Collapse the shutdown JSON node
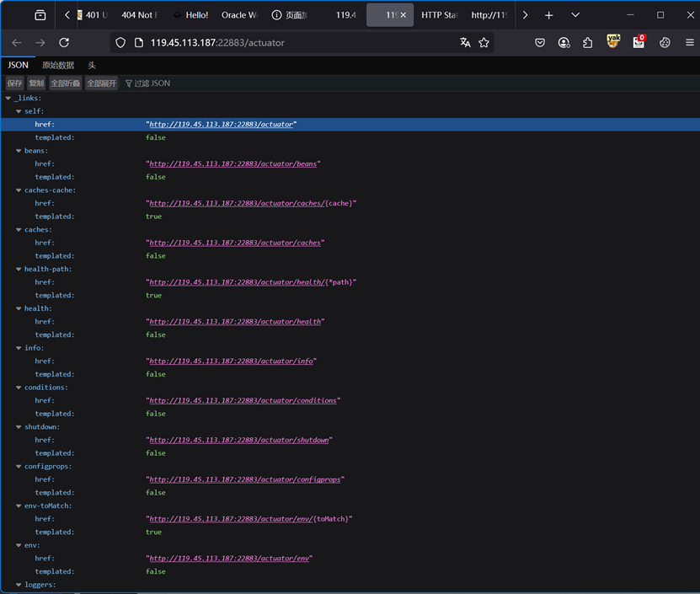This screenshot has width=700, height=594. (19, 427)
